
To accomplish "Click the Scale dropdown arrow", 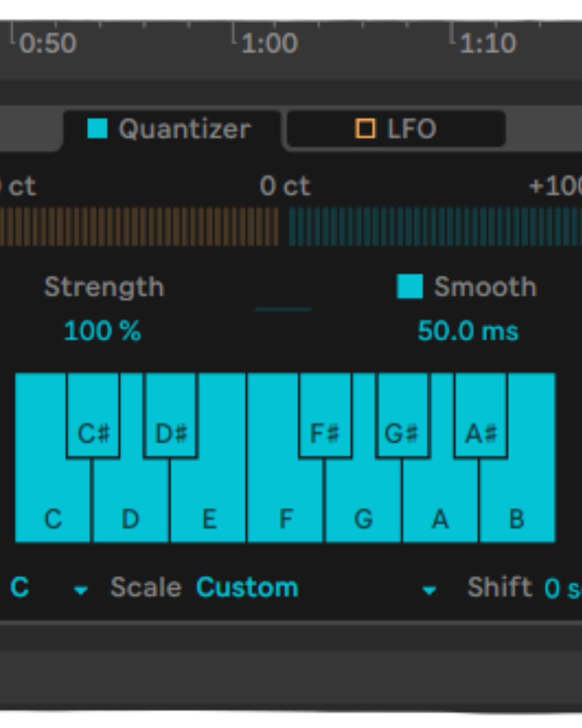I will [429, 590].
